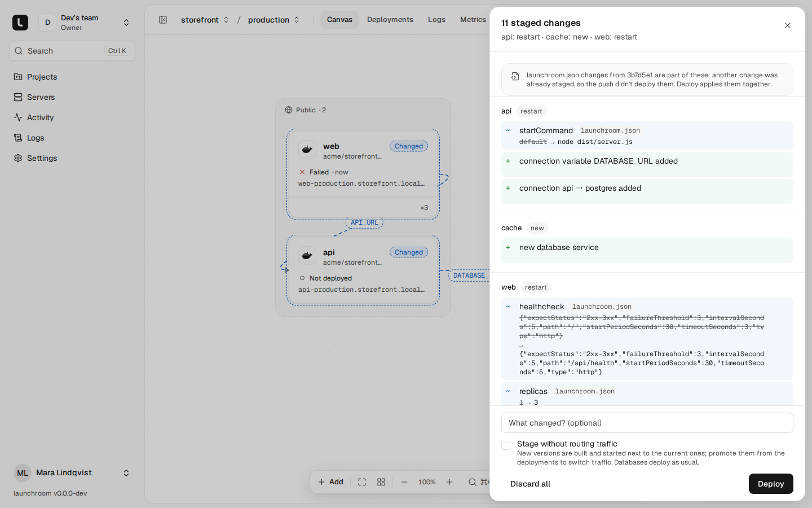
Task: Click the grid layout icon in the canvas toolbar
Action: click(x=381, y=482)
